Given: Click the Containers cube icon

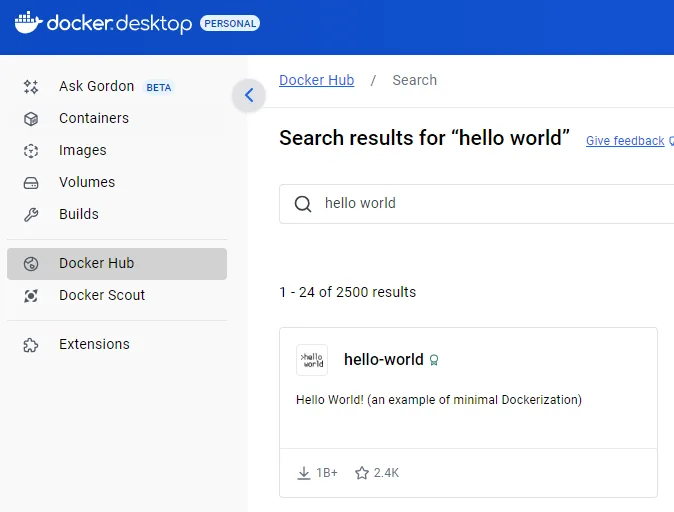Looking at the screenshot, I should click(x=31, y=119).
